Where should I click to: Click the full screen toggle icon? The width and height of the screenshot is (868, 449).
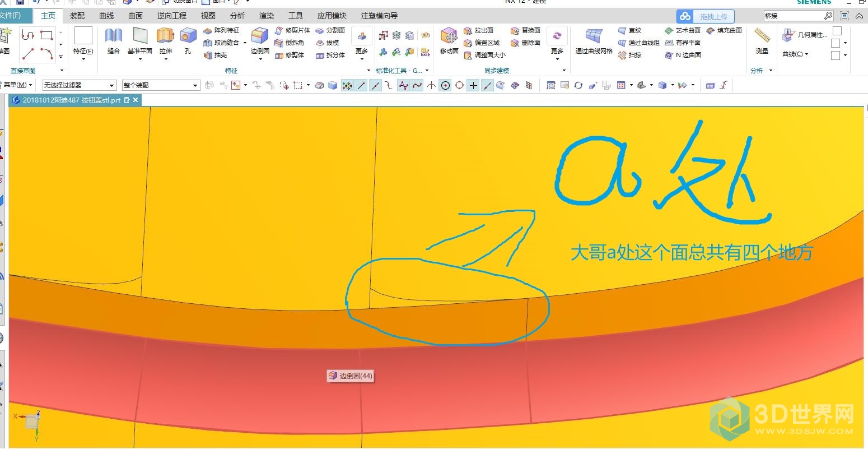pyautogui.click(x=844, y=16)
